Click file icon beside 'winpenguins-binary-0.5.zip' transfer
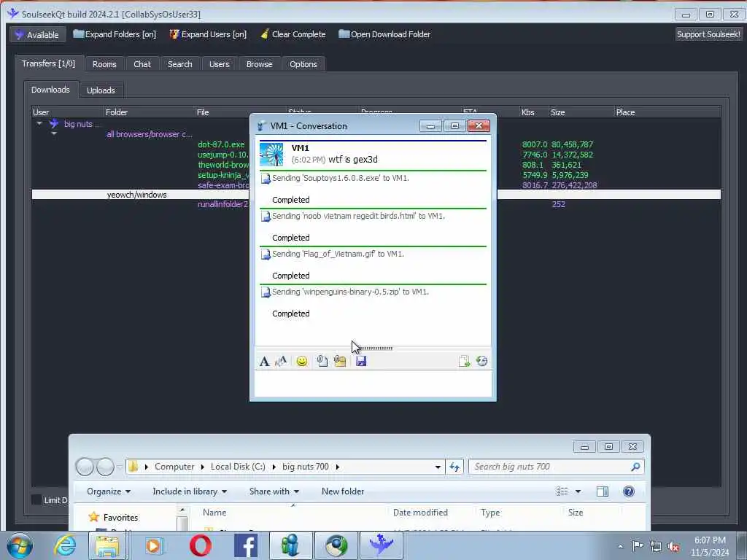Image resolution: width=747 pixels, height=560 pixels. [x=266, y=292]
